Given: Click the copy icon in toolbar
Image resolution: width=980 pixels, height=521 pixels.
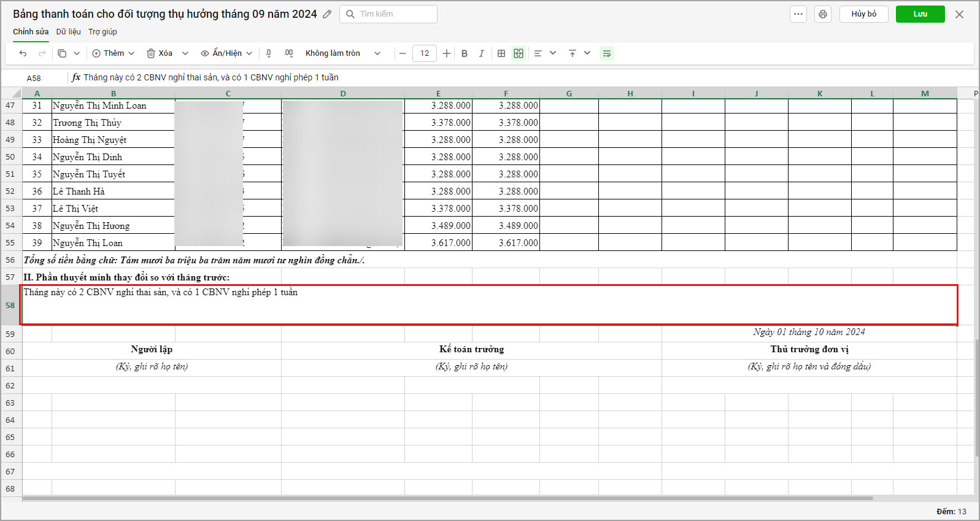Looking at the screenshot, I should (62, 53).
